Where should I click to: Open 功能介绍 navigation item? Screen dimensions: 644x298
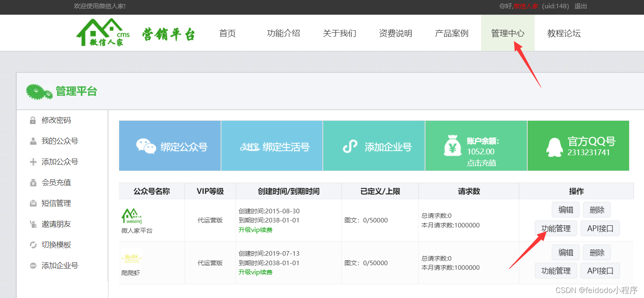(283, 33)
